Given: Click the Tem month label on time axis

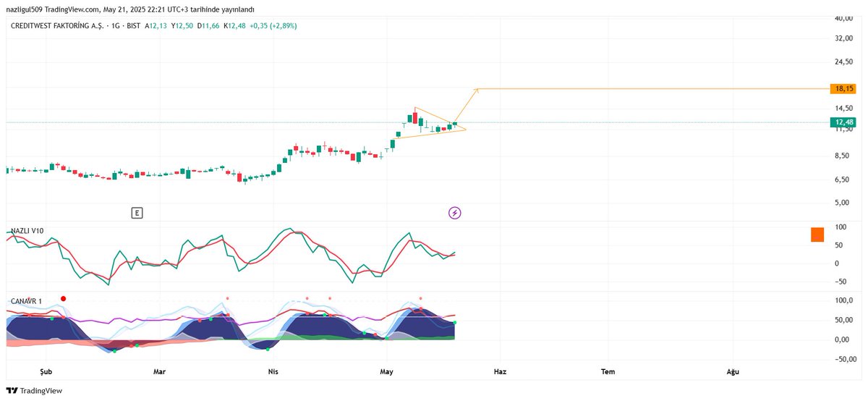Looking at the screenshot, I should pyautogui.click(x=608, y=372).
